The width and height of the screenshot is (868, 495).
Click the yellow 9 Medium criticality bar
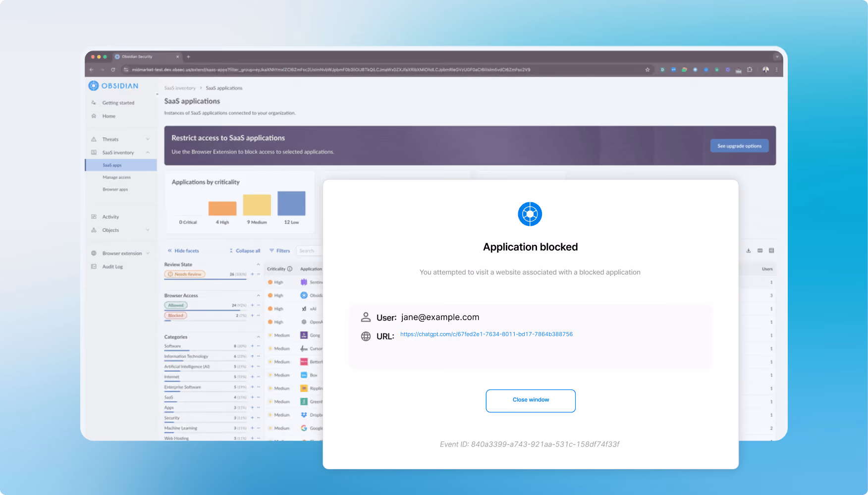point(257,205)
